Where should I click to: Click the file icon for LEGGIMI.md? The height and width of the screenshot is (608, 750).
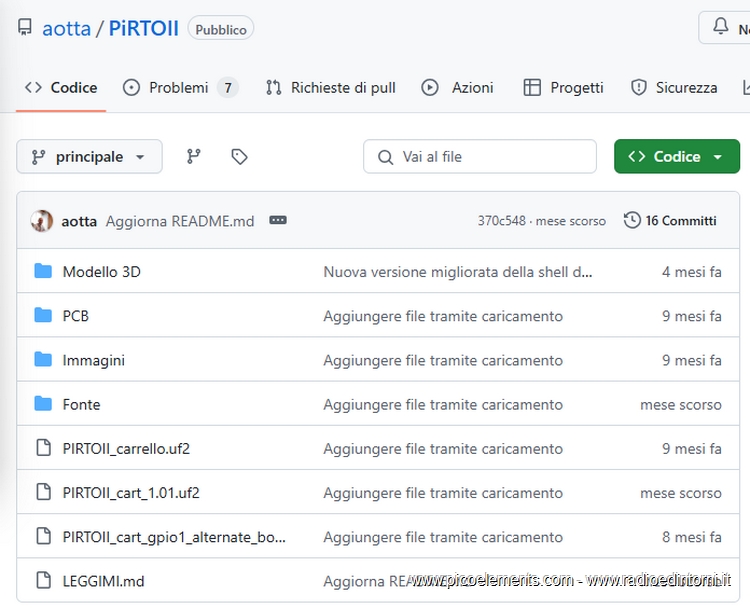[44, 580]
